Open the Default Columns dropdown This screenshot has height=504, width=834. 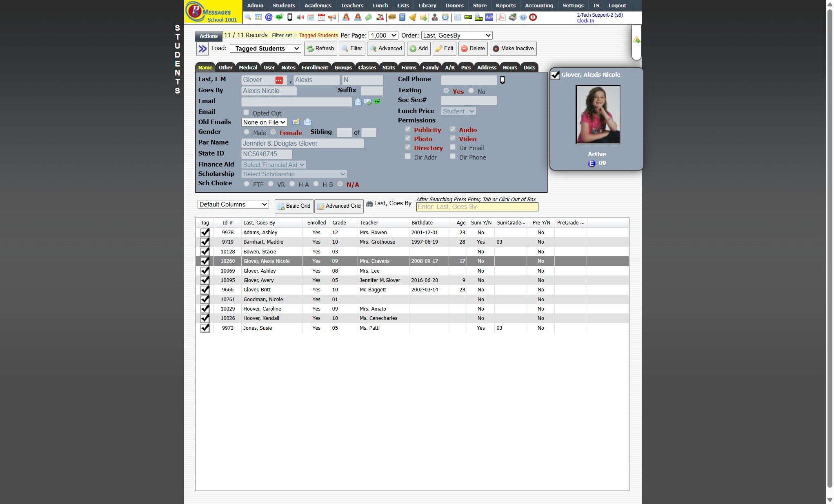click(233, 204)
